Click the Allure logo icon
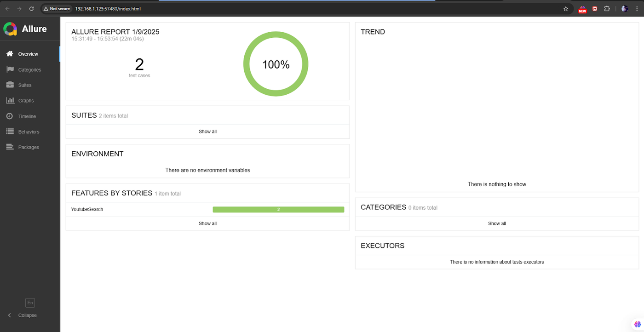The height and width of the screenshot is (332, 644). pos(10,29)
